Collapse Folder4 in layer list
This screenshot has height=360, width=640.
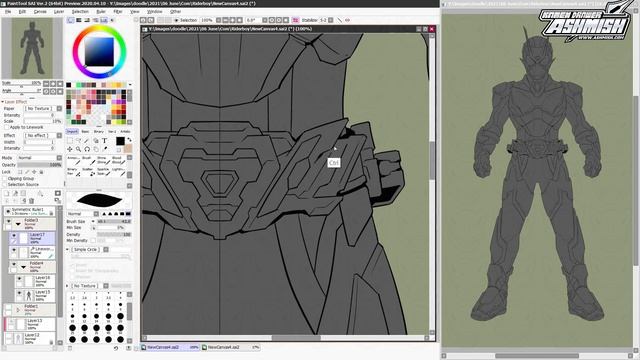pyautogui.click(x=23, y=267)
